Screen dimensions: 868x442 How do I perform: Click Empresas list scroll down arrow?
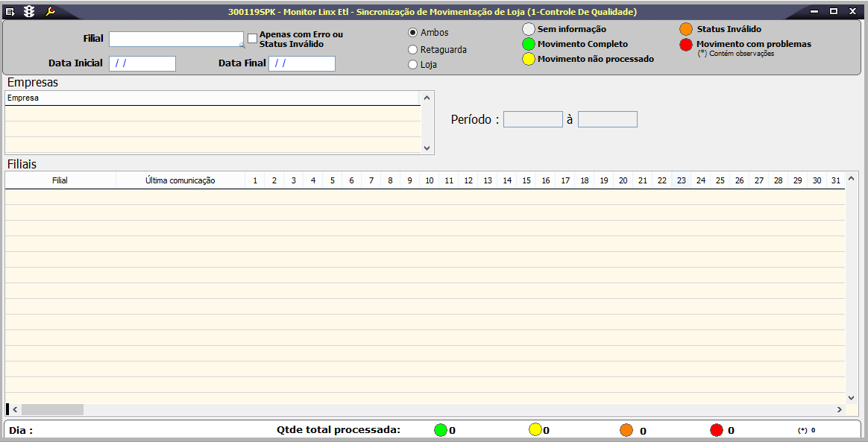[x=427, y=148]
